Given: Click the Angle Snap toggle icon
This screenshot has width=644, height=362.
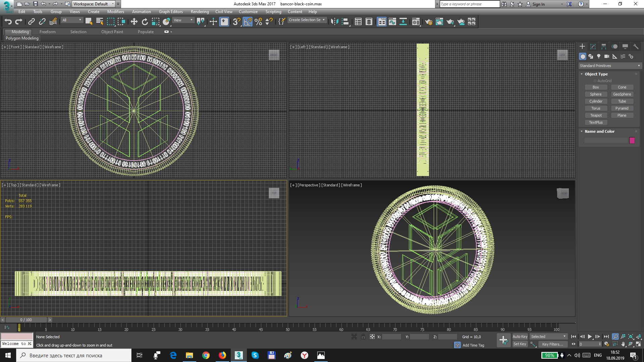Looking at the screenshot, I should pos(248,22).
